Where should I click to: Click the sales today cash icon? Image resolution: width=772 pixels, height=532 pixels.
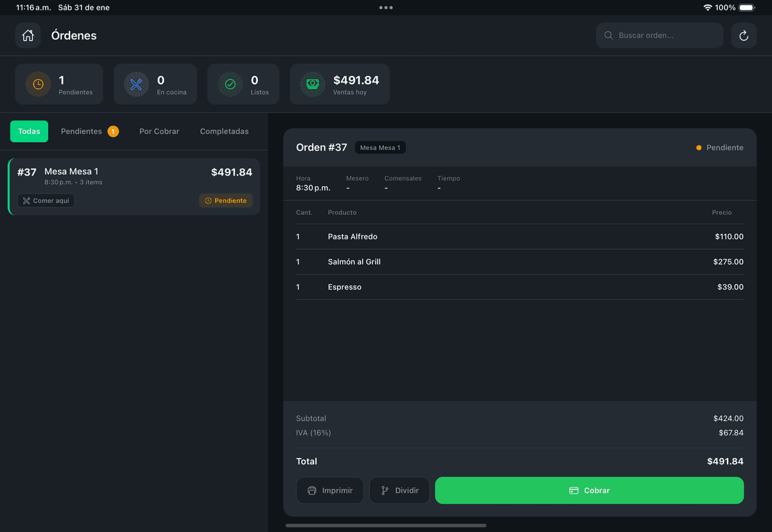coord(312,84)
